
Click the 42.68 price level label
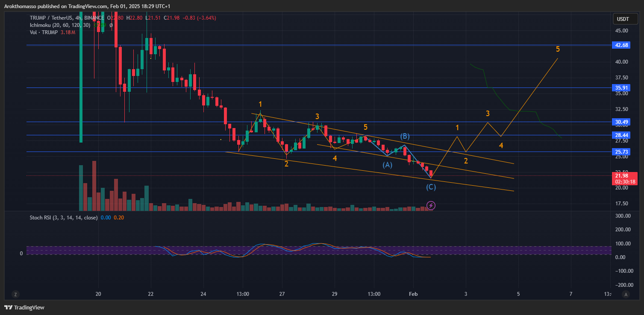click(x=621, y=45)
